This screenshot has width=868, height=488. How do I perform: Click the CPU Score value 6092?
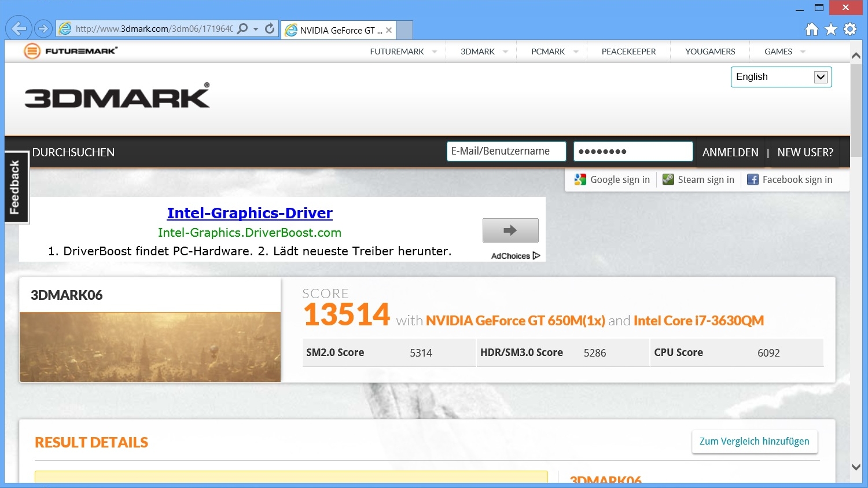pyautogui.click(x=768, y=353)
